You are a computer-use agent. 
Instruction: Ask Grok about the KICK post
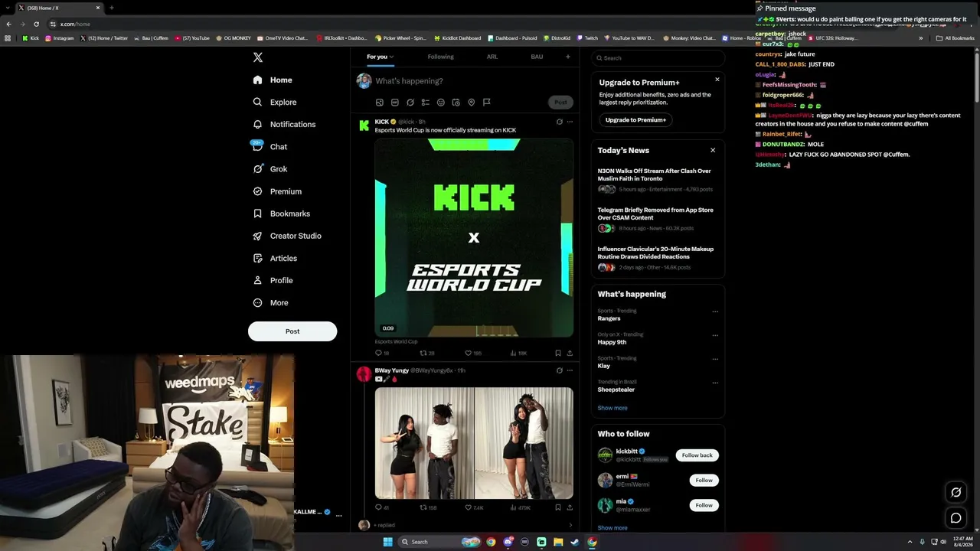pyautogui.click(x=559, y=122)
